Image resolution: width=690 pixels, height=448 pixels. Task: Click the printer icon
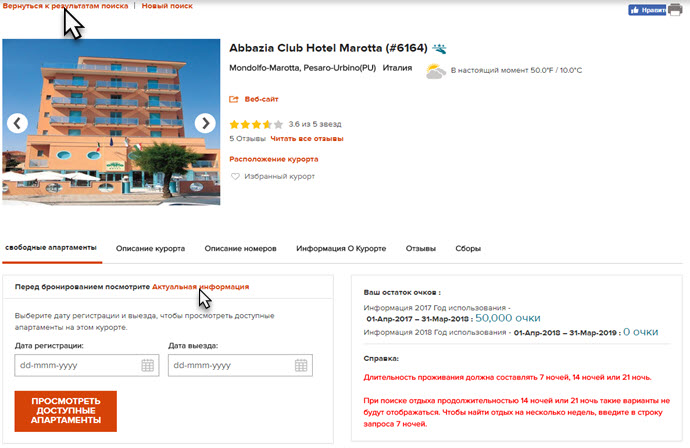coord(675,10)
